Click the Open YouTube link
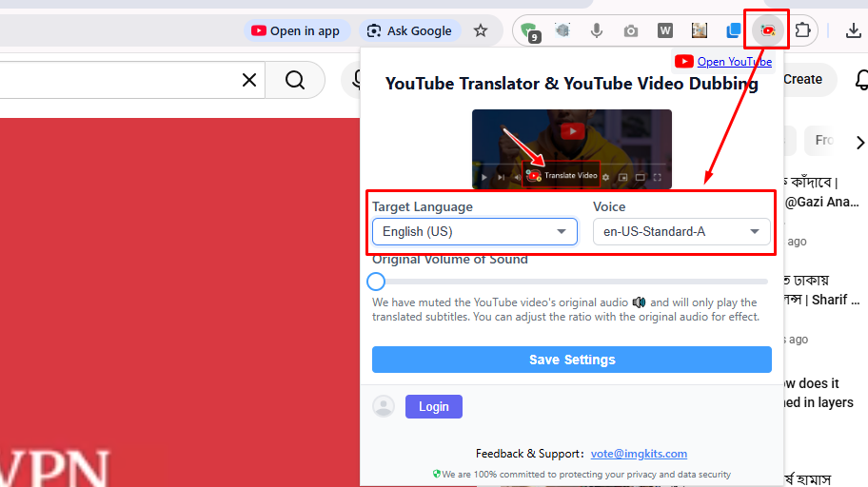Image resolution: width=868 pixels, height=487 pixels. point(734,62)
